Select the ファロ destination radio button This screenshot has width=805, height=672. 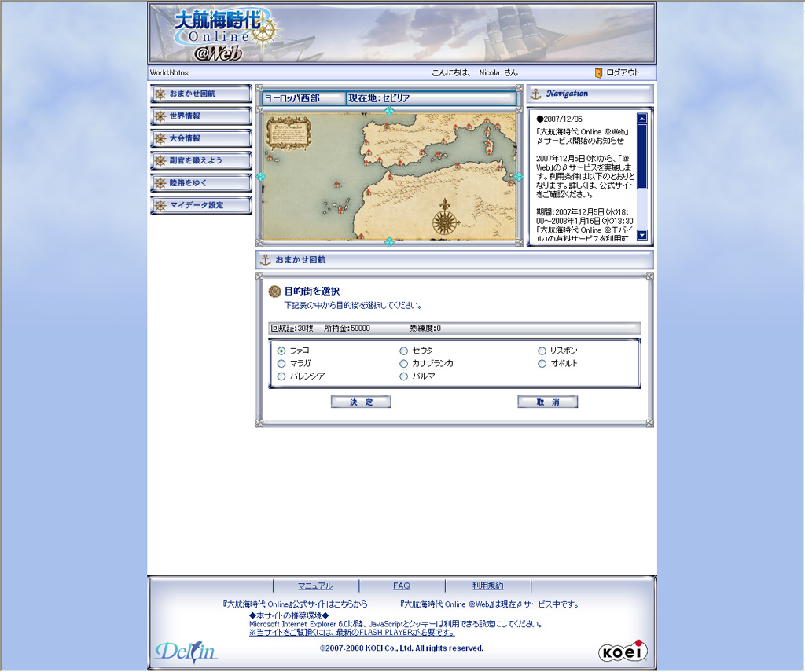[x=281, y=351]
